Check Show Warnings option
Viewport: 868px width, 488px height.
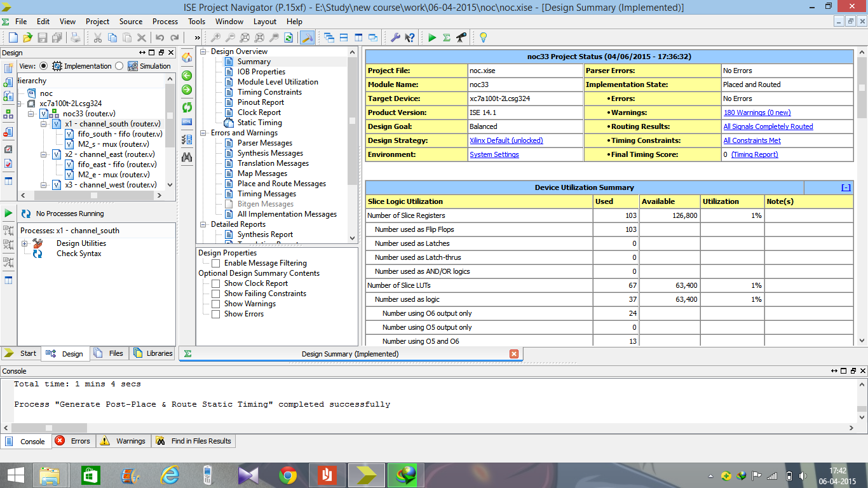(216, 304)
